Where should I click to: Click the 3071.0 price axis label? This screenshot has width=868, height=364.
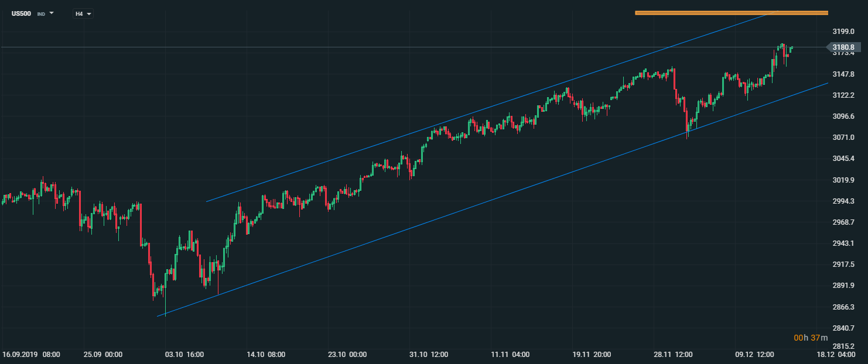842,138
